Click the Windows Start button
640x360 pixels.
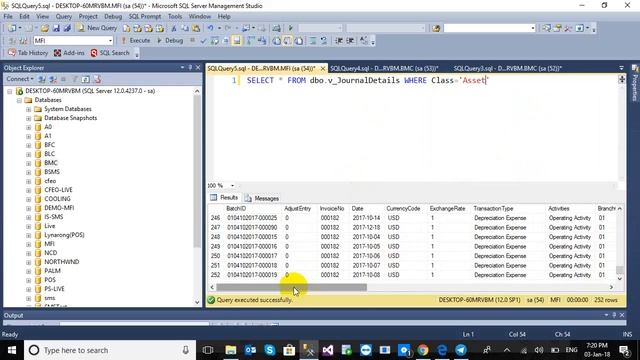coord(12,350)
